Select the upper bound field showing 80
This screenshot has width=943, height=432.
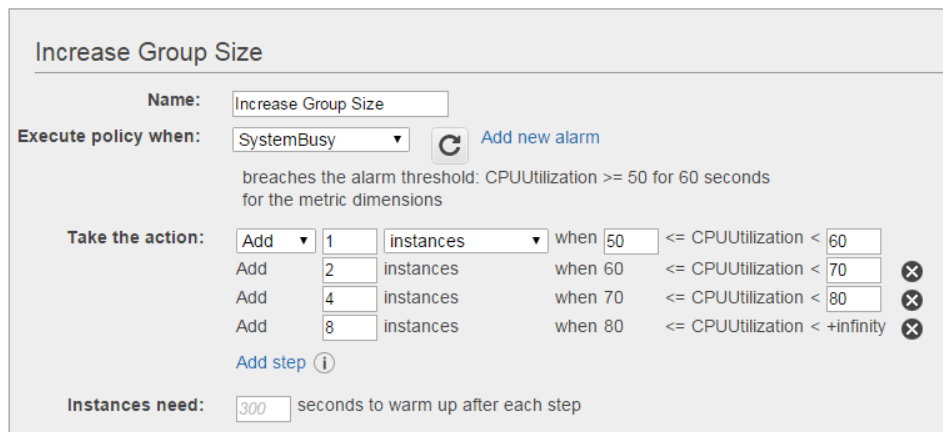(x=853, y=299)
